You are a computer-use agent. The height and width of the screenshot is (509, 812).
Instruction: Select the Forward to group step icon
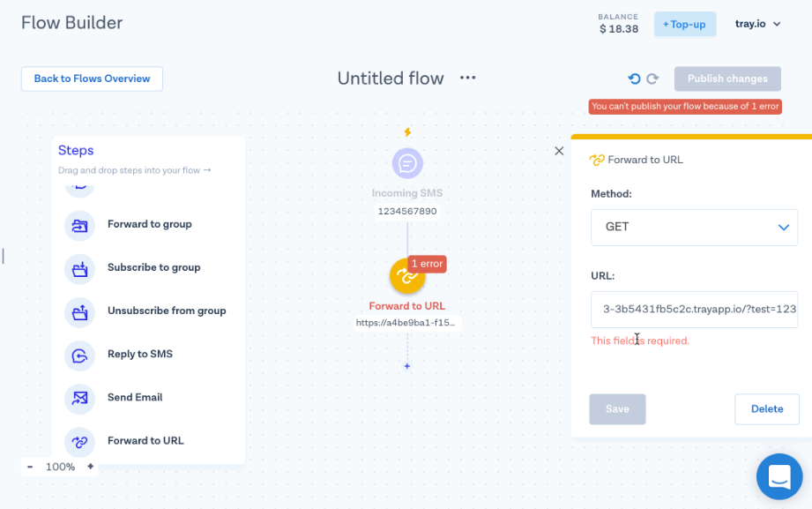click(x=79, y=224)
